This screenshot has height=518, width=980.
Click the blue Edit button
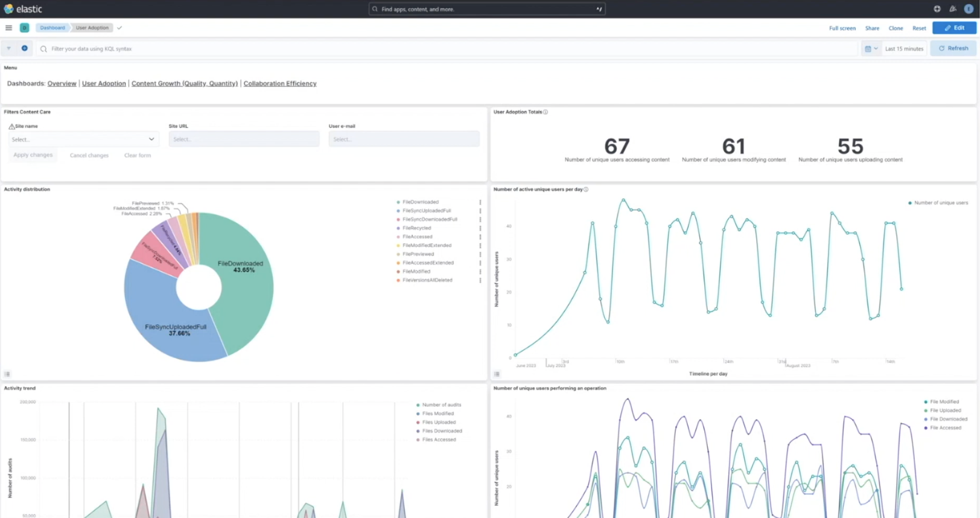[954, 28]
